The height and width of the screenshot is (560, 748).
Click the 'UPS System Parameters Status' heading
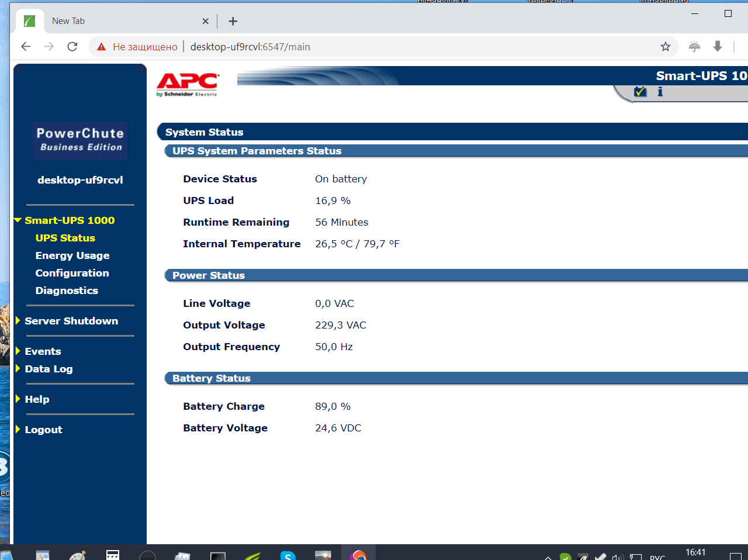point(257,151)
